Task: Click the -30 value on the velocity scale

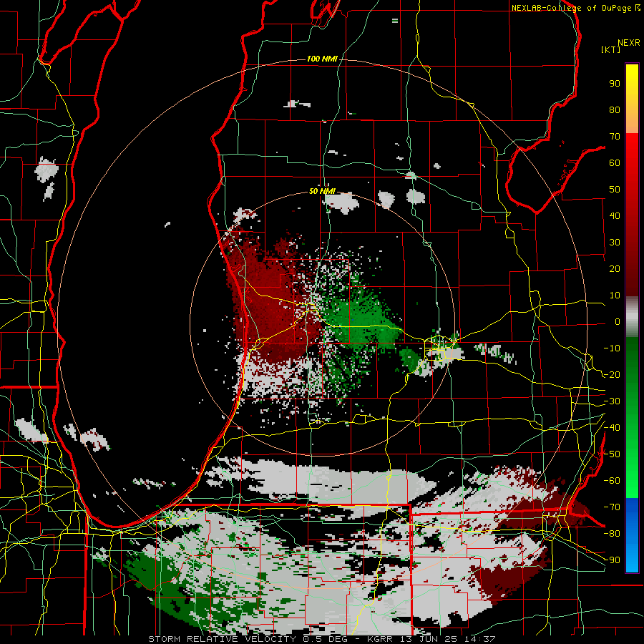Action: (612, 401)
